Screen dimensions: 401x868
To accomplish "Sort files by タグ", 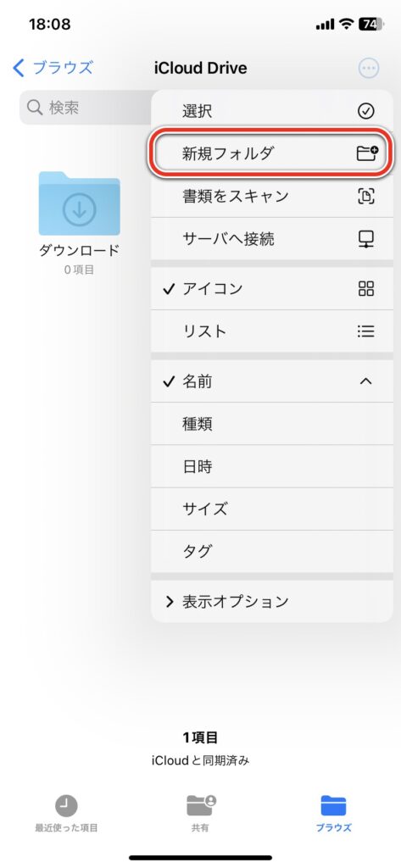I will coord(272,551).
